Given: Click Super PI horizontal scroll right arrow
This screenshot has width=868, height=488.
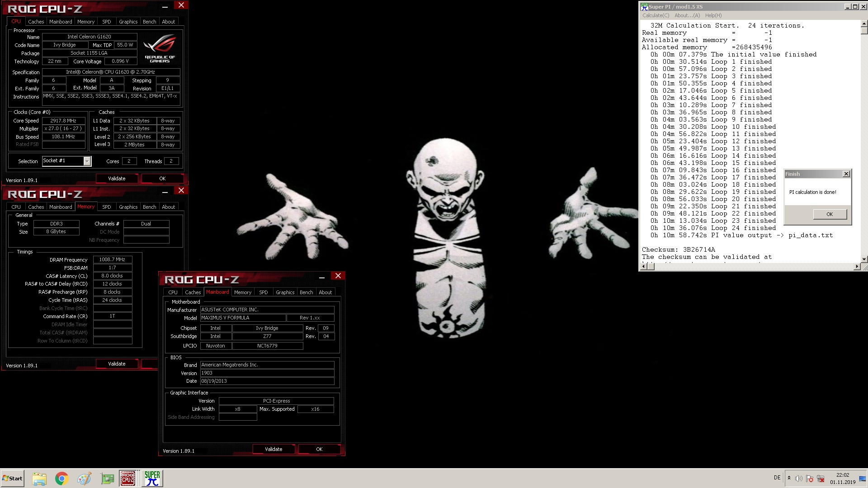Looking at the screenshot, I should (857, 267).
